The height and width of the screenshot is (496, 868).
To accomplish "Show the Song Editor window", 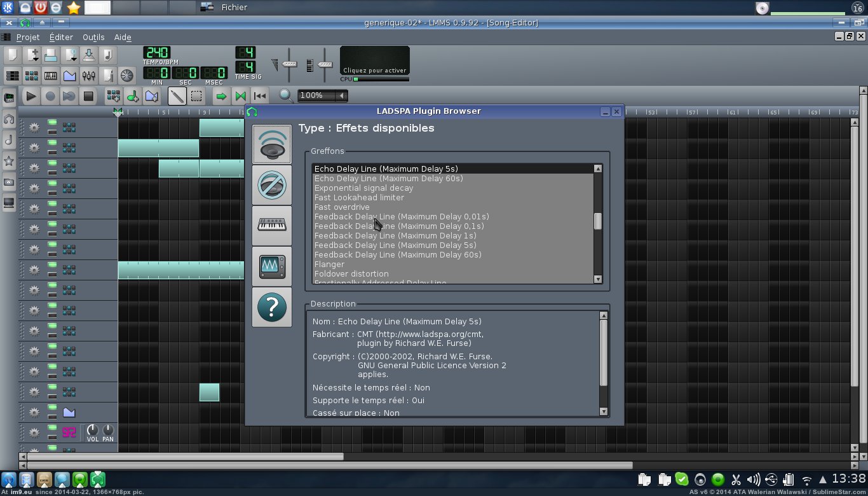I will point(12,76).
